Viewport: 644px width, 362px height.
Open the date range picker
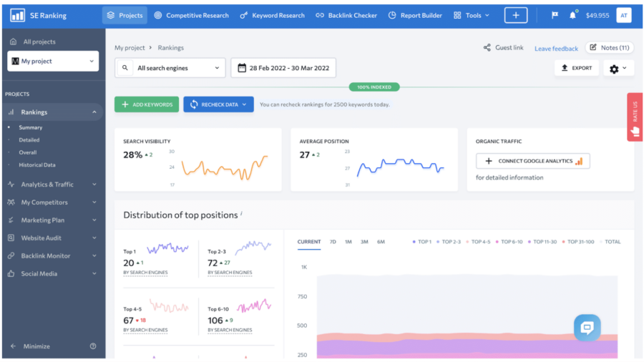(x=283, y=68)
